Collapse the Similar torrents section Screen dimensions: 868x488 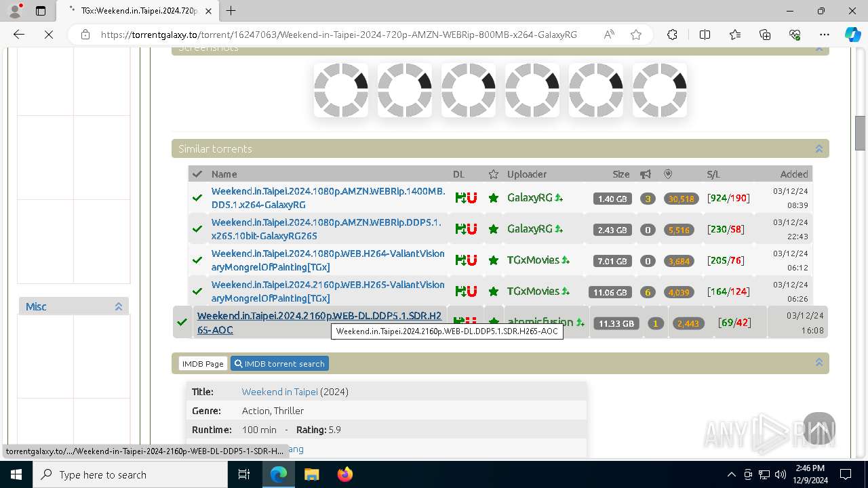[818, 149]
